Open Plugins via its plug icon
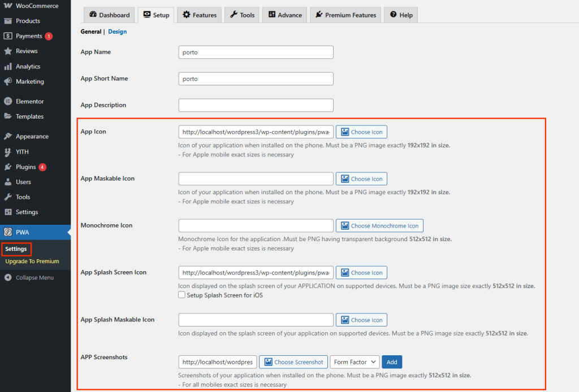Screen dimensions: 579x392 [x=8, y=167]
